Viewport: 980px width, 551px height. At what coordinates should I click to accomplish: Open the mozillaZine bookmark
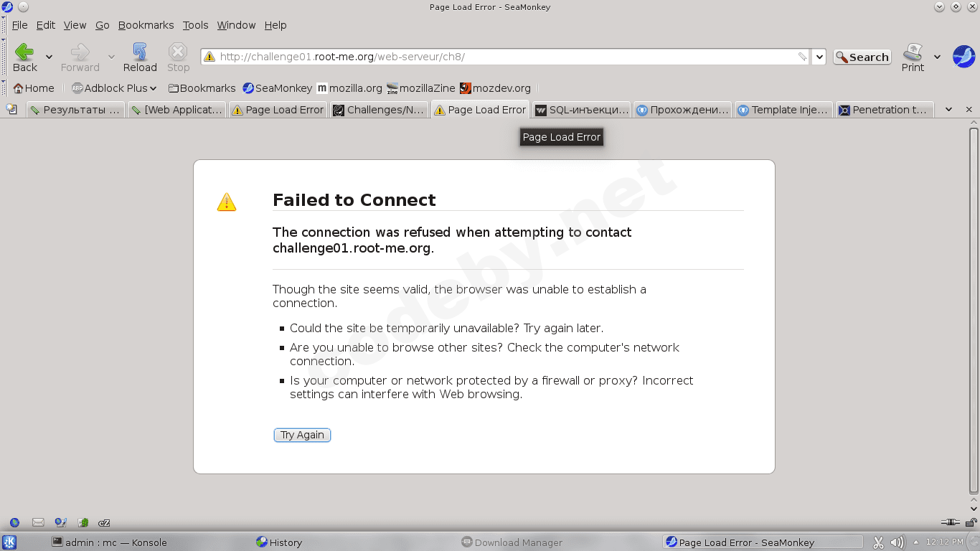(421, 88)
